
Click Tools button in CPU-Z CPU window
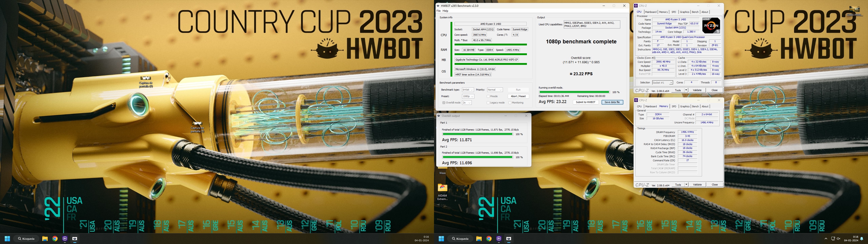pos(678,90)
